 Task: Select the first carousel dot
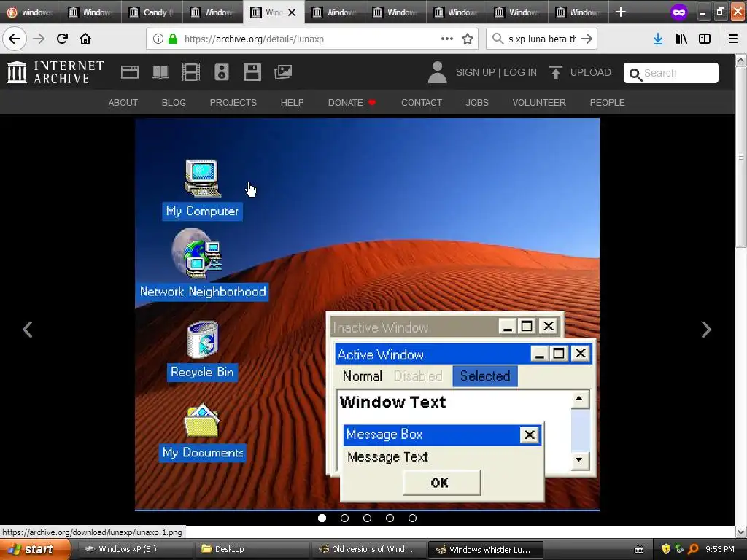point(322,518)
